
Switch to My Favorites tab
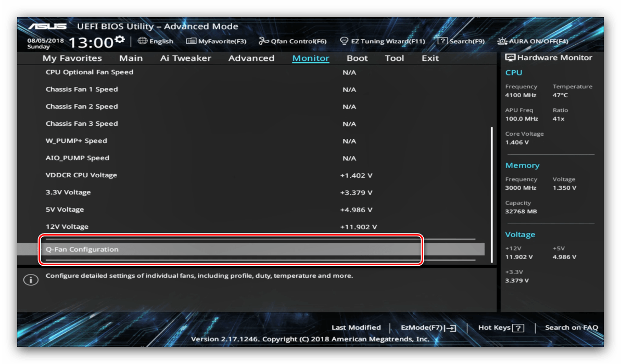pos(72,58)
